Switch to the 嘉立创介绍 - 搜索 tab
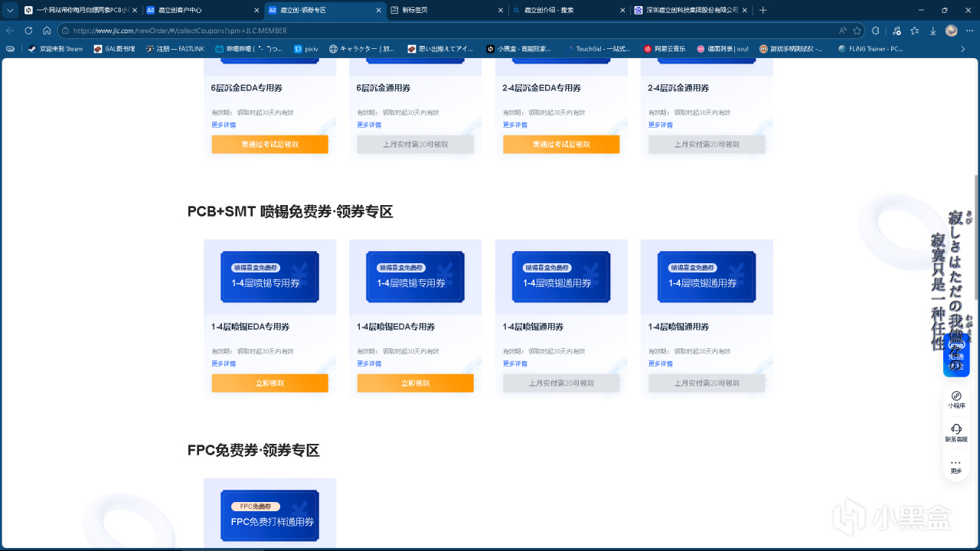Screen dimensions: 980x551 point(568,10)
